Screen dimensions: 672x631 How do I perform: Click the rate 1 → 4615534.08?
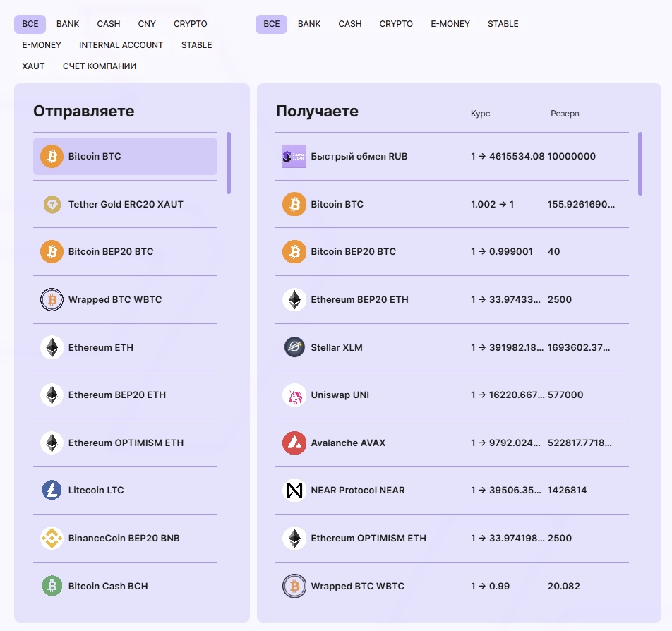tap(508, 157)
